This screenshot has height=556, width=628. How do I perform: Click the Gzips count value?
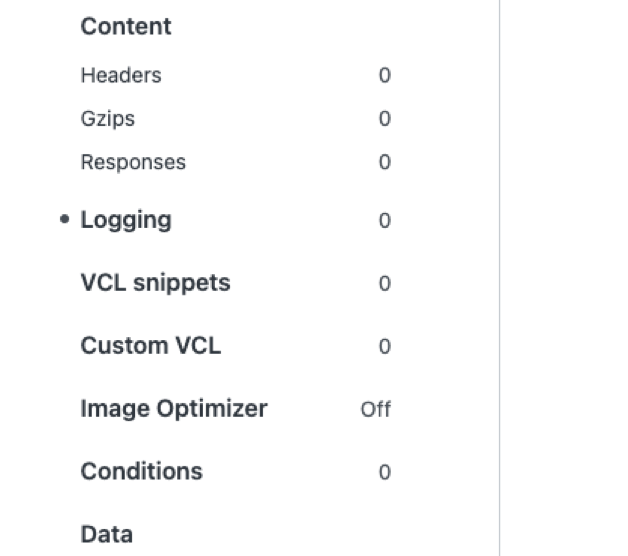coord(384,120)
